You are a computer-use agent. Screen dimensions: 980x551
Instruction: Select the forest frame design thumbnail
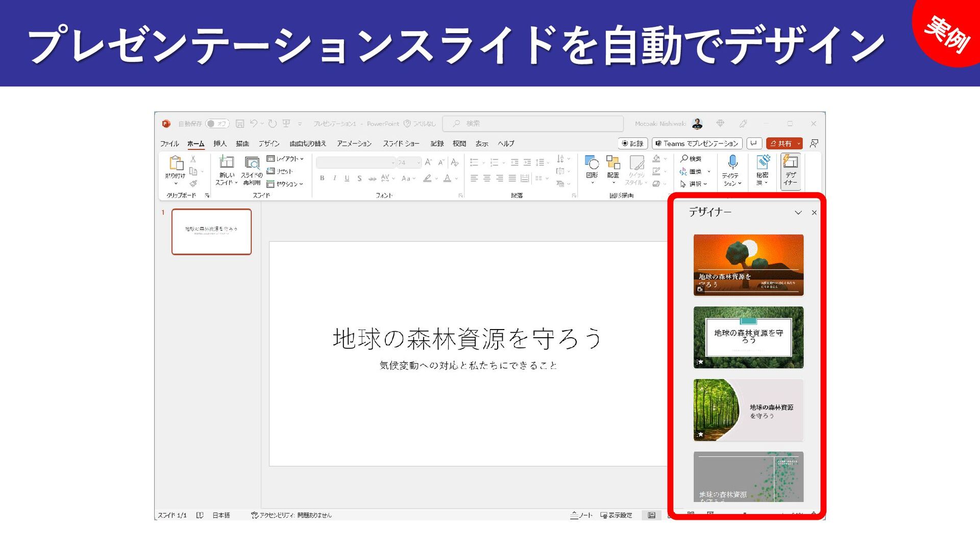(x=748, y=337)
